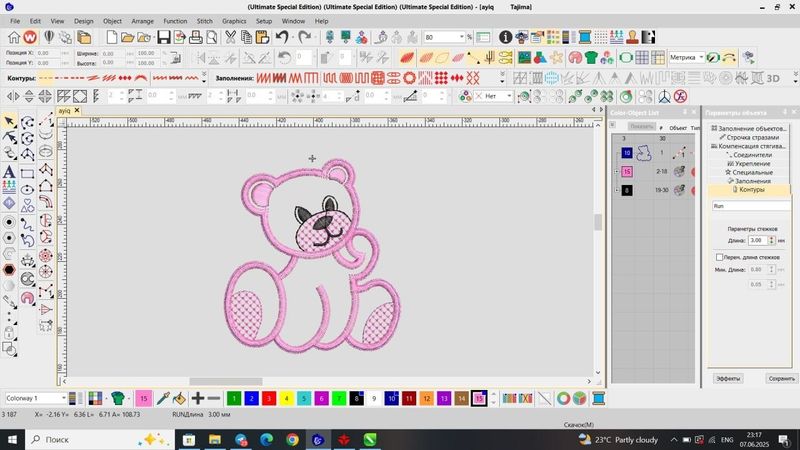This screenshot has height=450, width=800.
Task: Expand more contour stitch types
Action: click(204, 79)
